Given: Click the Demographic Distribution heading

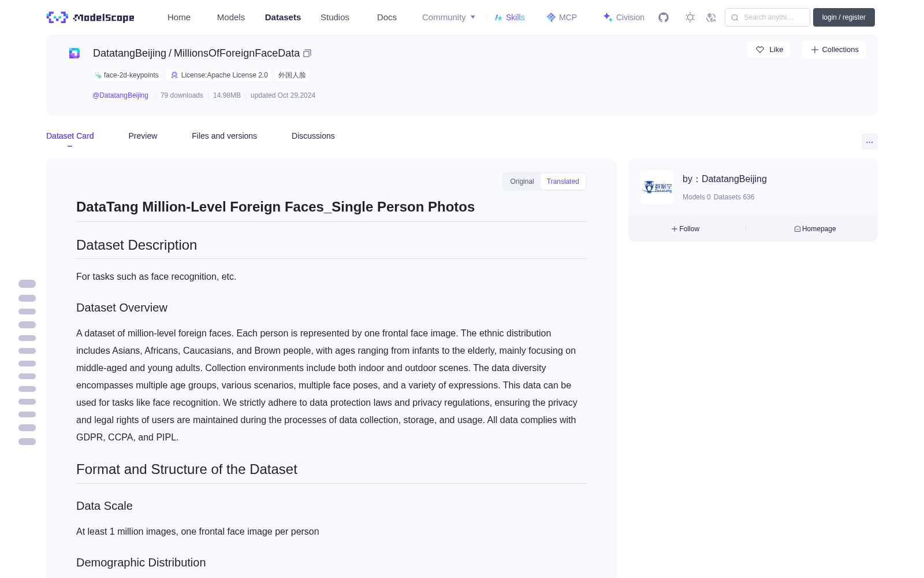Looking at the screenshot, I should point(141,562).
